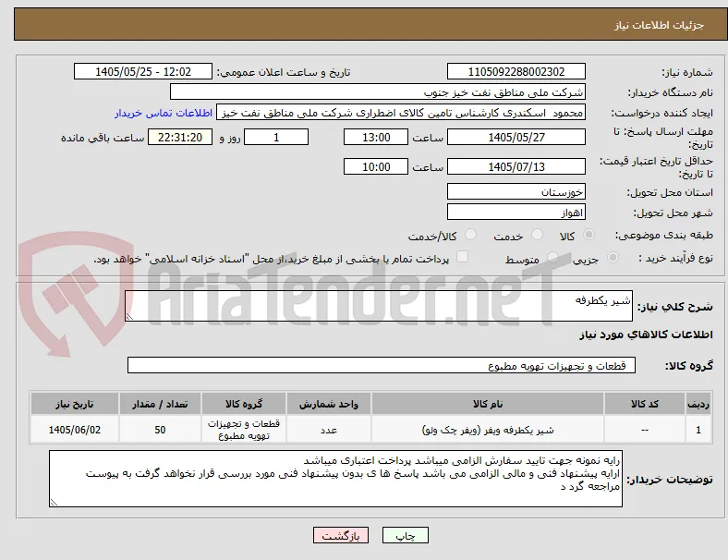Click the unit cell عدد

329,430
